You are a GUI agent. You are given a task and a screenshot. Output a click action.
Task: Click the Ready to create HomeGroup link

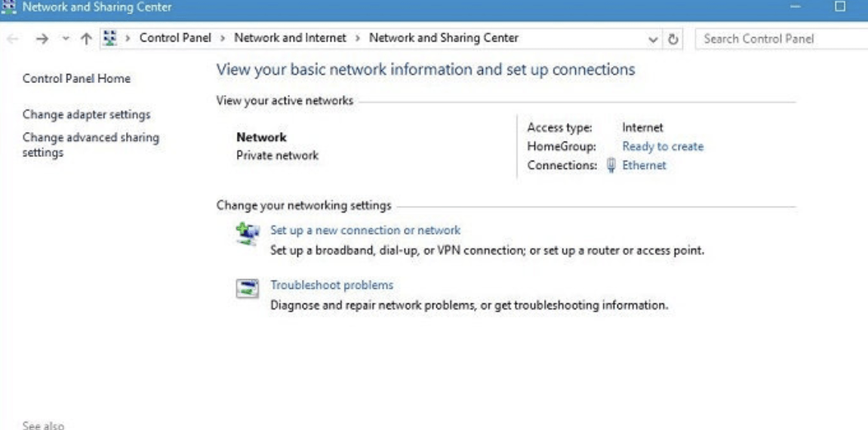662,146
